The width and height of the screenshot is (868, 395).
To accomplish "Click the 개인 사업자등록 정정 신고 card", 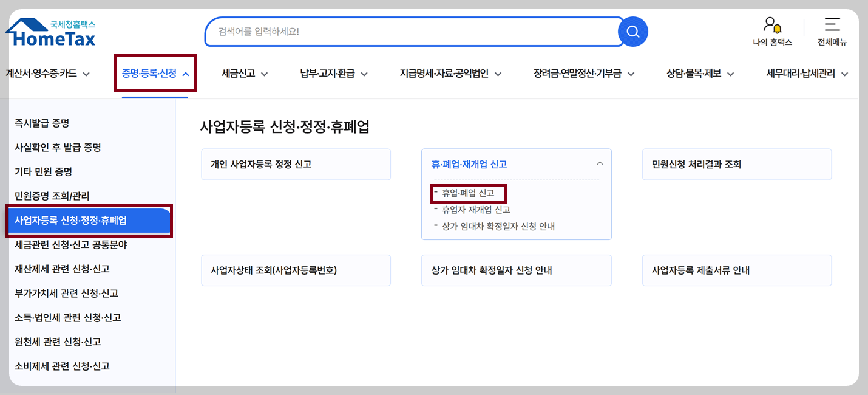I will point(296,164).
